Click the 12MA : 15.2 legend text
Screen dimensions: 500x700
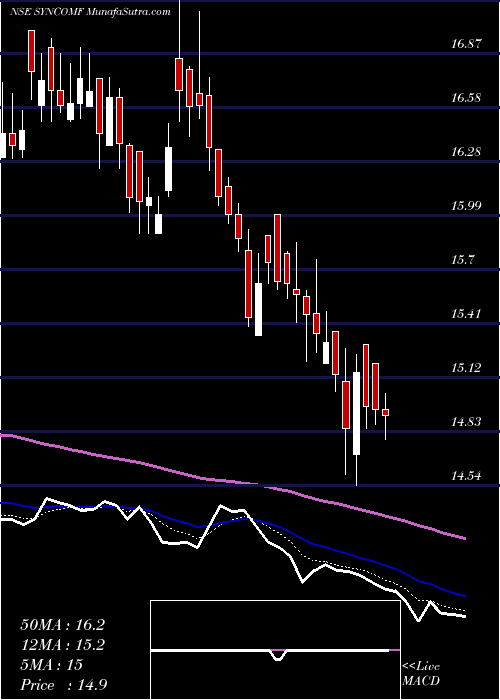(x=62, y=645)
